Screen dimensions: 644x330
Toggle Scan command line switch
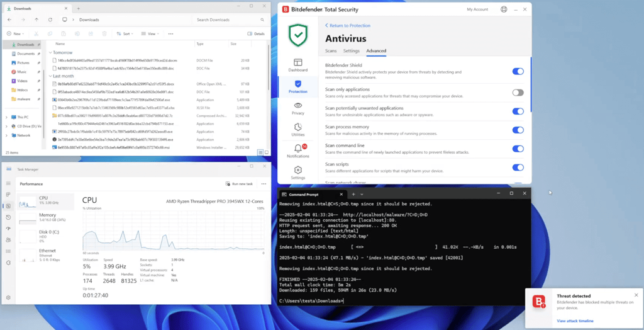point(518,149)
